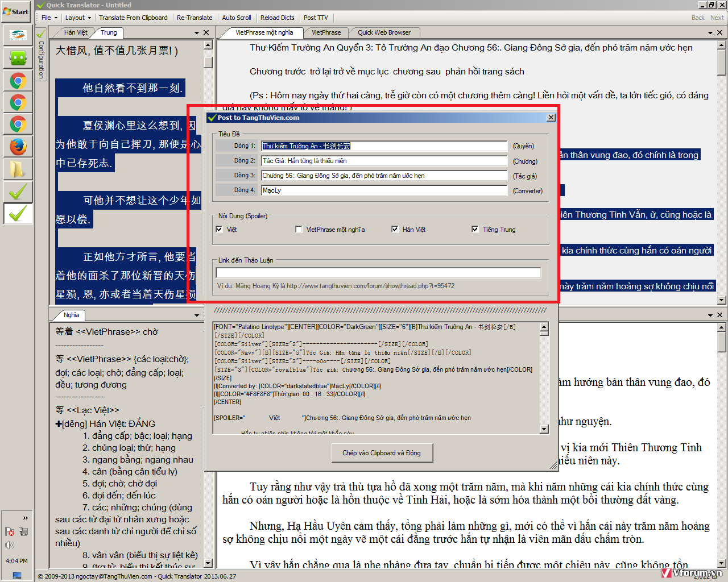Open the Windows Start menu
728x582 pixels.
pos(16,11)
